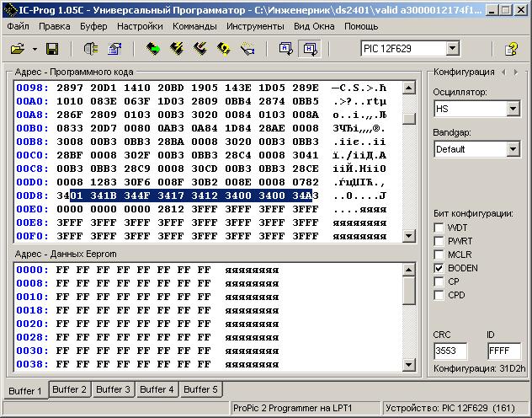
Task: Click the Eeprom data scrollbar thumb
Action: [409, 291]
